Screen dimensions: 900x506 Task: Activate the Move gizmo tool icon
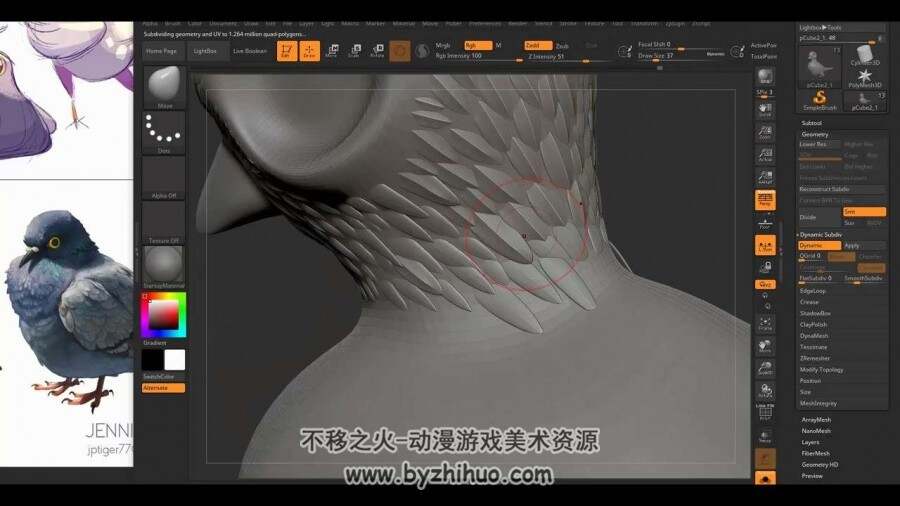coord(332,51)
